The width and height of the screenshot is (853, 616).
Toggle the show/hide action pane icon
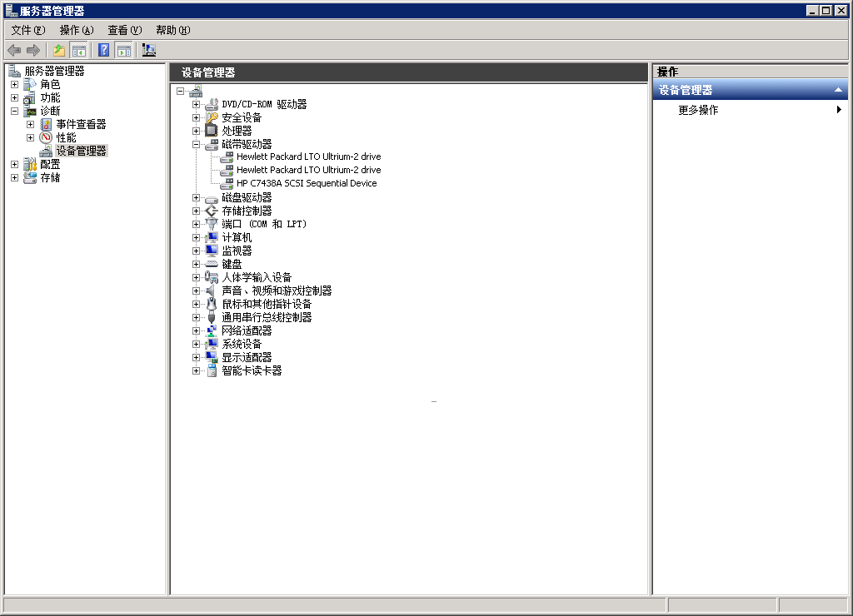(124, 51)
